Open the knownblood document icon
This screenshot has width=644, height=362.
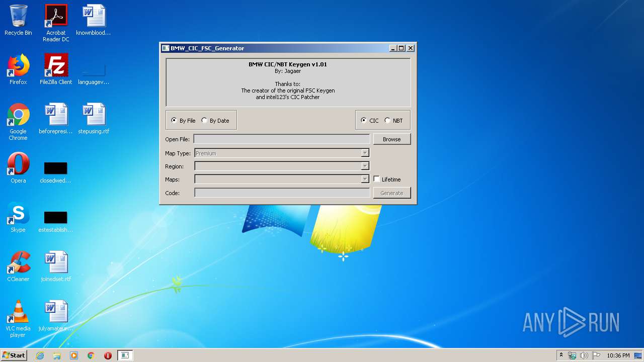click(94, 20)
